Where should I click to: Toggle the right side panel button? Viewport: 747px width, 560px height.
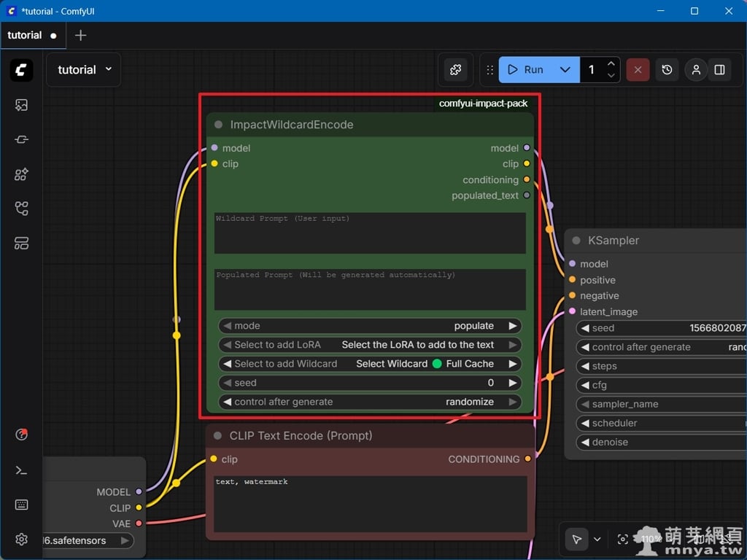pos(719,70)
